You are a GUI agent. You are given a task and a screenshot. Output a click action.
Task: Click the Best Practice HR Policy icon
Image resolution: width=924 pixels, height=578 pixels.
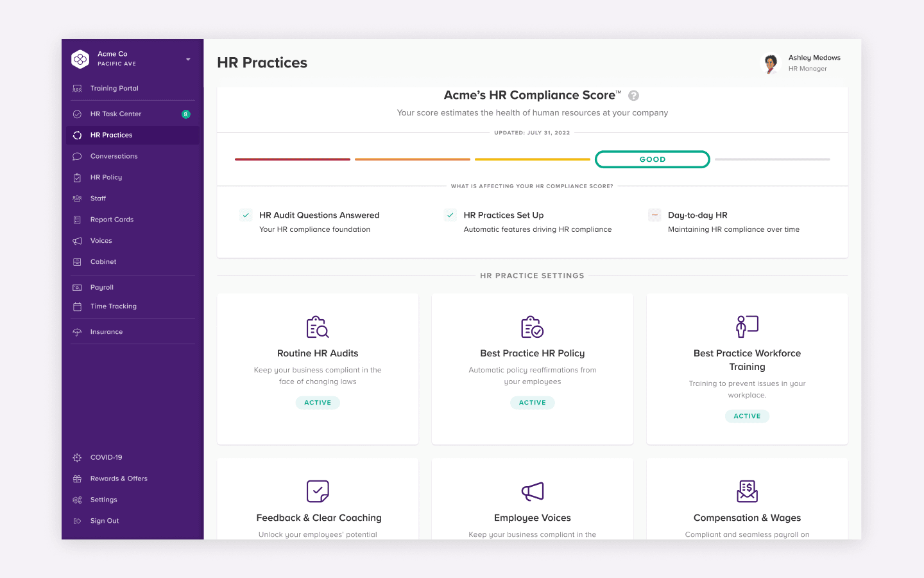[x=532, y=327]
